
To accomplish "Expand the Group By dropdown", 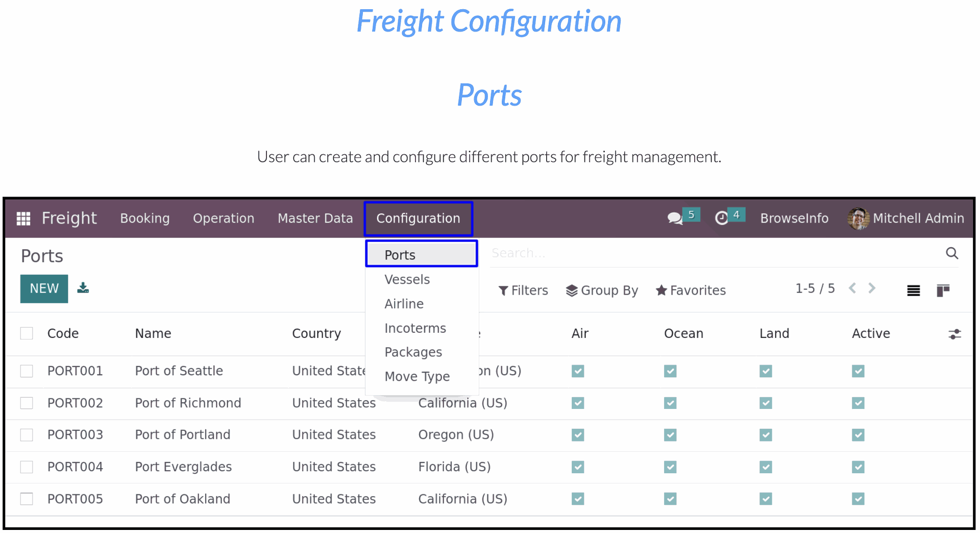I will pos(602,290).
